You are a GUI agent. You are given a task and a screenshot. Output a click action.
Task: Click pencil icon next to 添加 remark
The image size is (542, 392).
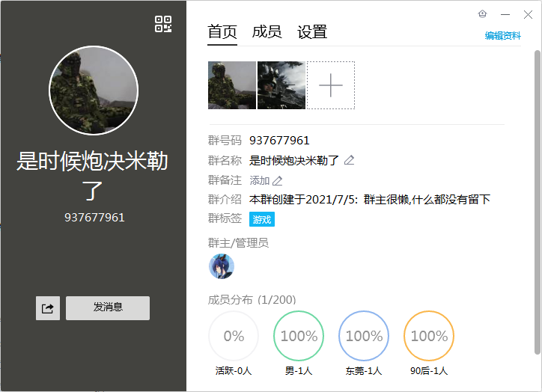(277, 180)
